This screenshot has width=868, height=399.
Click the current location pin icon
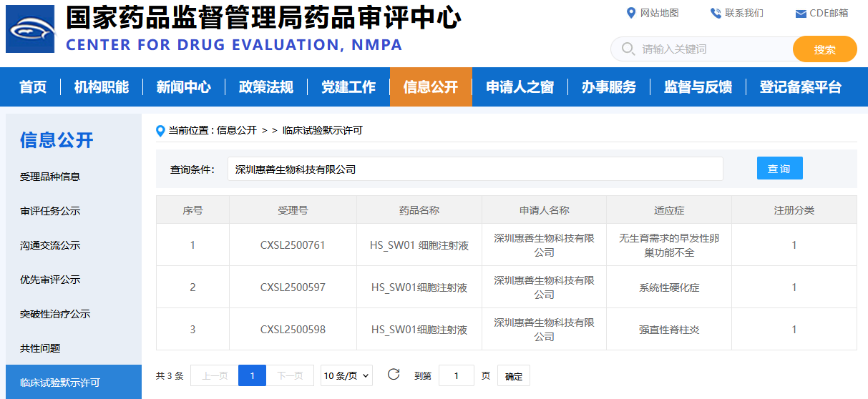[161, 130]
